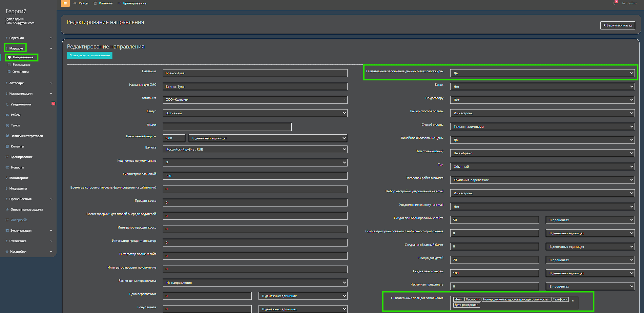Remove the Телефон required field tag

[566, 300]
